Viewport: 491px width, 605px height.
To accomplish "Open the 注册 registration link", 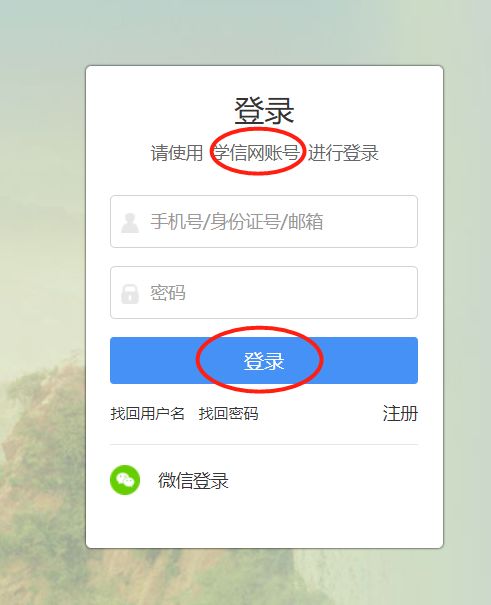I will (400, 413).
